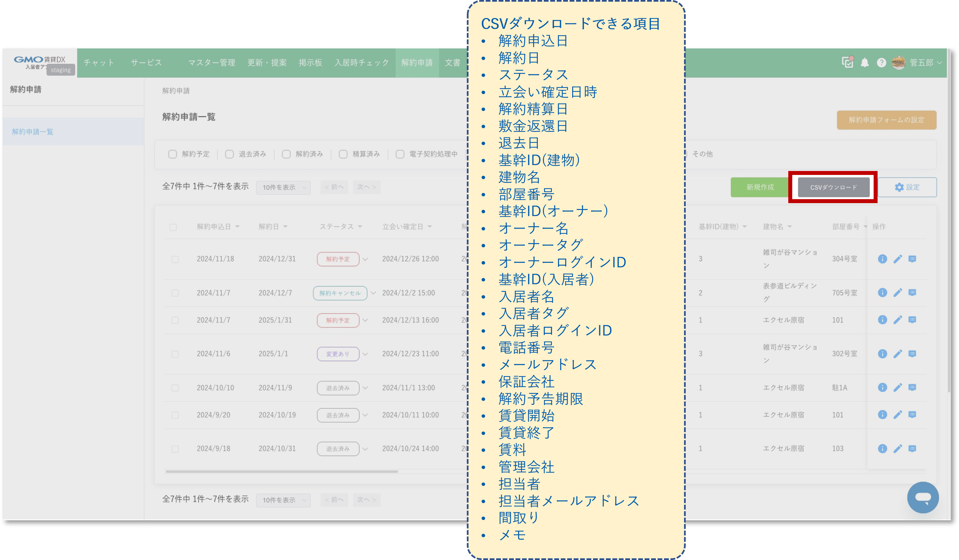Open the マスター管理 menu
This screenshot has width=959, height=560.
click(212, 63)
